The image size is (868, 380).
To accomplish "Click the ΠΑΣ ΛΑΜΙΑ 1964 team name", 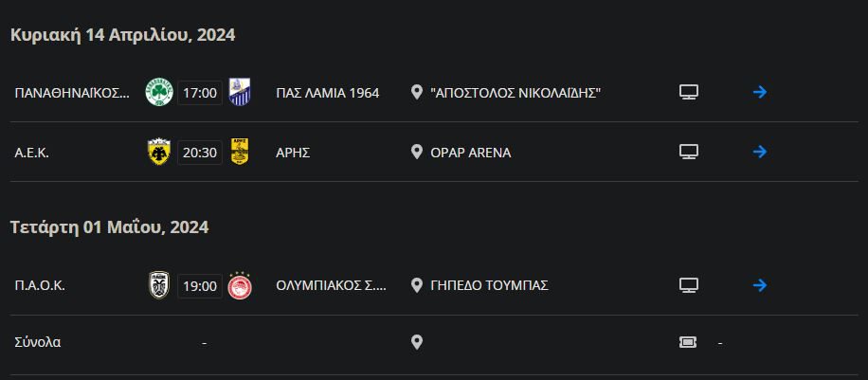I will tap(328, 93).
